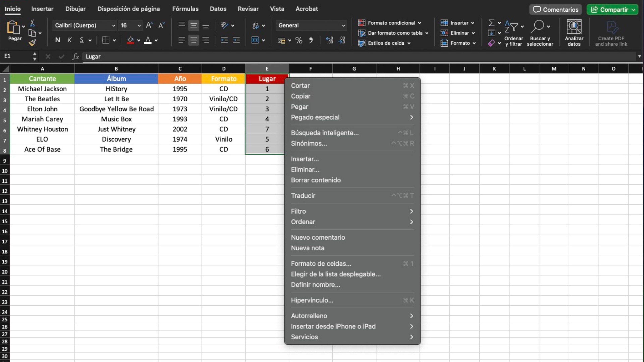This screenshot has width=644, height=362.
Task: Switch to the Datos tab
Action: (x=218, y=9)
